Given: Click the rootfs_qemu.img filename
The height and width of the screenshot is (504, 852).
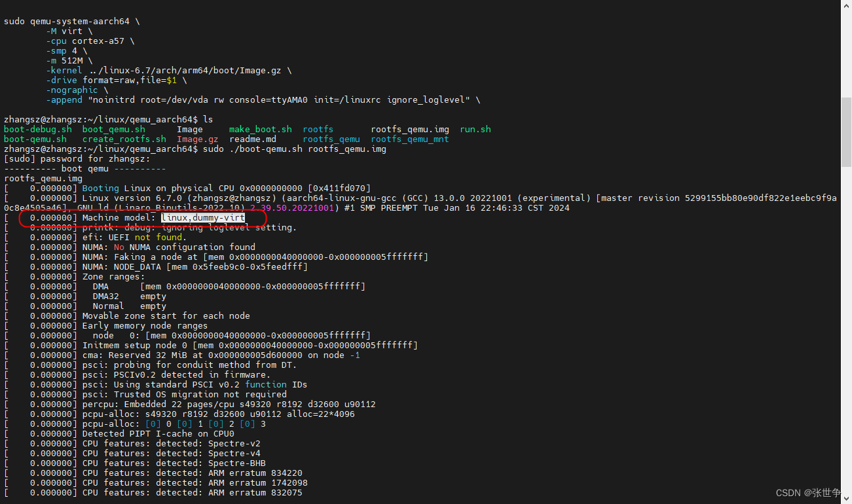Looking at the screenshot, I should [410, 129].
